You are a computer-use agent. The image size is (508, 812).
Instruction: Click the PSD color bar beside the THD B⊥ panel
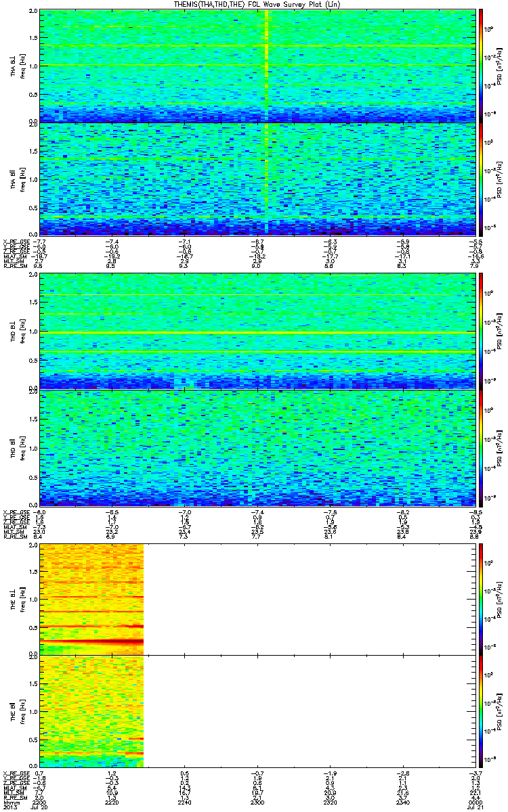pyautogui.click(x=482, y=331)
